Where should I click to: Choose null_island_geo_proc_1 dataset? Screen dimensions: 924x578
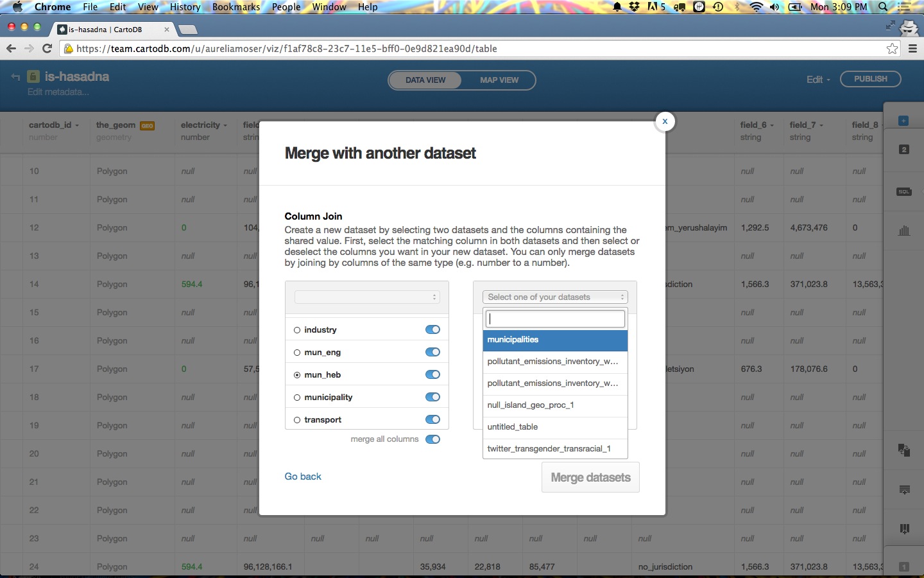pyautogui.click(x=555, y=405)
